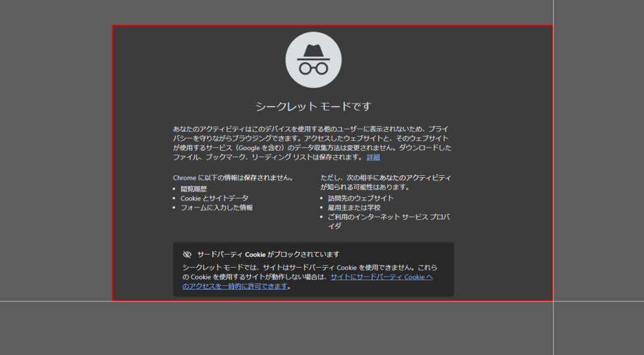Click the シークレット モードです heading
The width and height of the screenshot is (644, 355).
[x=313, y=106]
